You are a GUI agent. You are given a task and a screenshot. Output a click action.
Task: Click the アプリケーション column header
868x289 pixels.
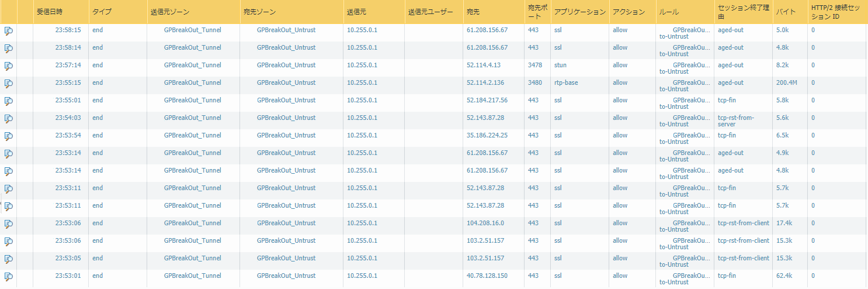point(580,12)
